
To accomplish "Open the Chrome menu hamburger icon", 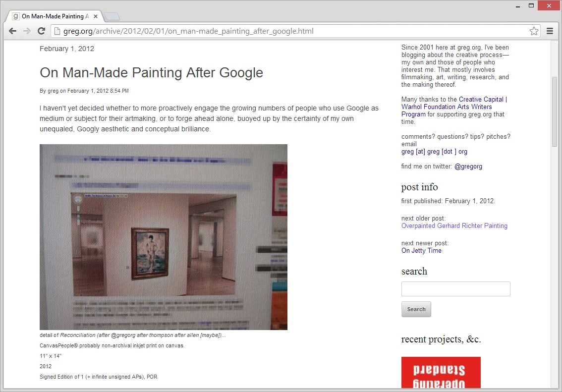I will (550, 31).
